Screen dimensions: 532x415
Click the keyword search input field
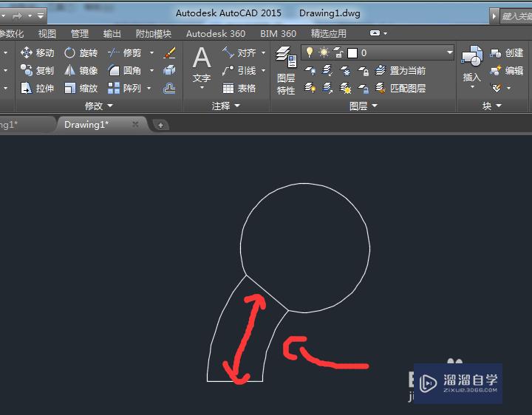point(516,16)
